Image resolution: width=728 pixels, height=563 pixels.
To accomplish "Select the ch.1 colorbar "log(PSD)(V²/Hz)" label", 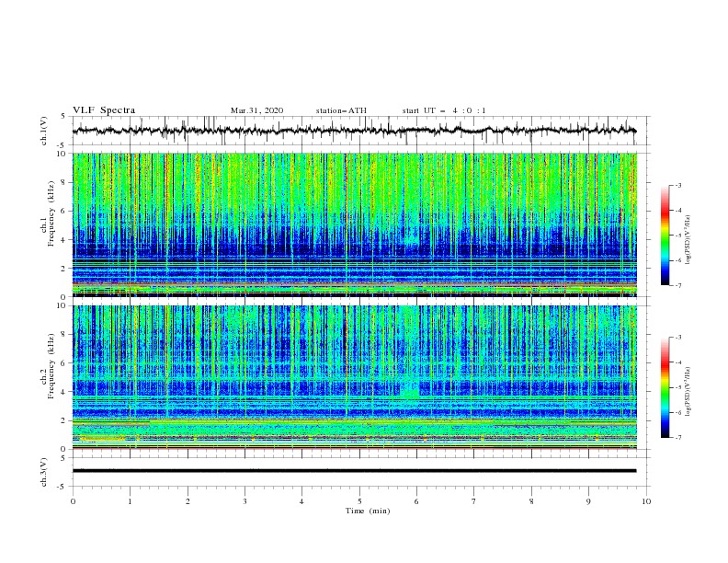I will [688, 240].
